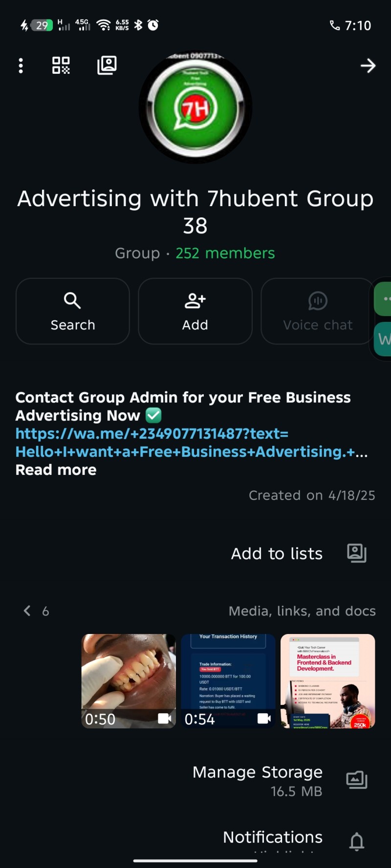Tap the chevron next to media count 6
Viewport: 391px width, 868px height.
point(27,611)
